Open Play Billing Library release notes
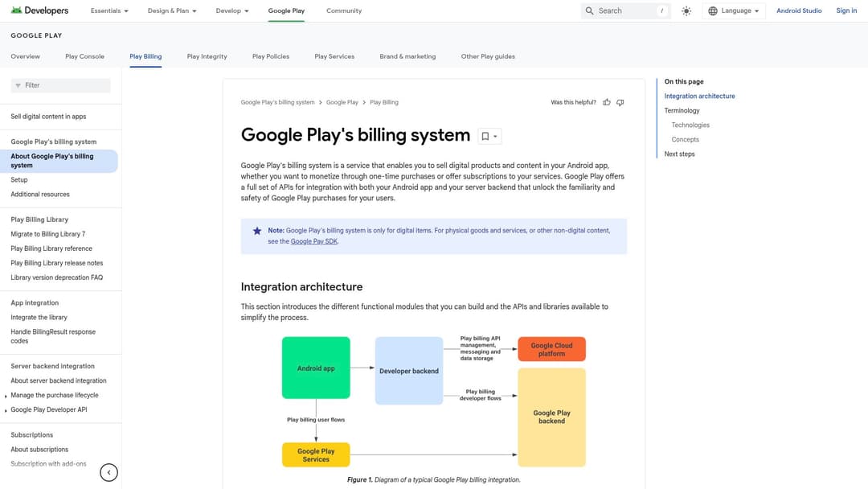This screenshot has height=489, width=868. (56, 263)
